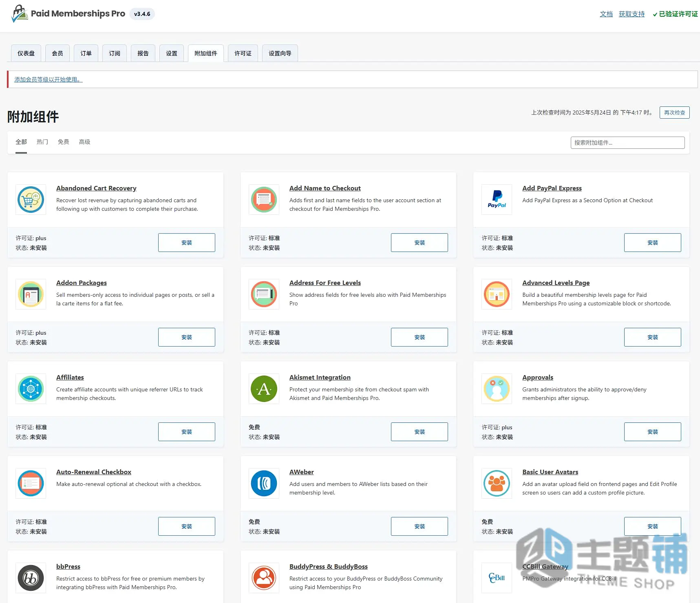700x603 pixels.
Task: Click the 再次检查 button
Action: coord(675,113)
